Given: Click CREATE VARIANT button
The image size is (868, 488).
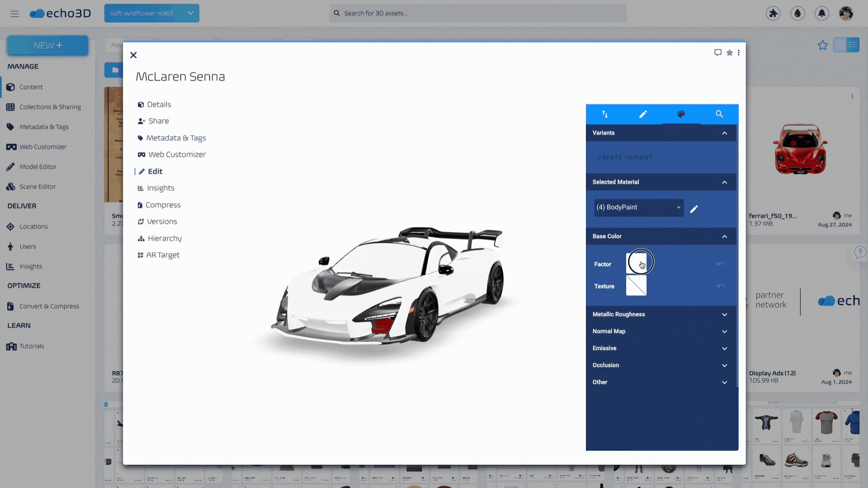Looking at the screenshot, I should (625, 157).
